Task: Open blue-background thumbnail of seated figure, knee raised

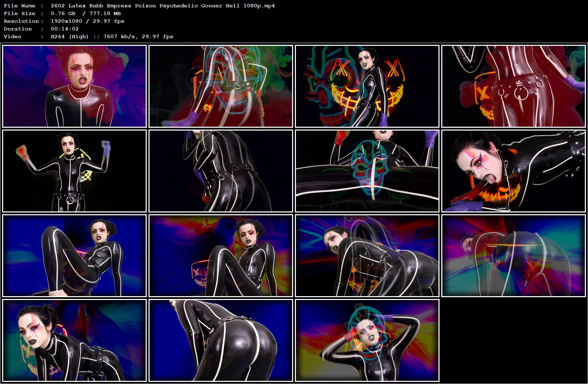Action: 74,256
